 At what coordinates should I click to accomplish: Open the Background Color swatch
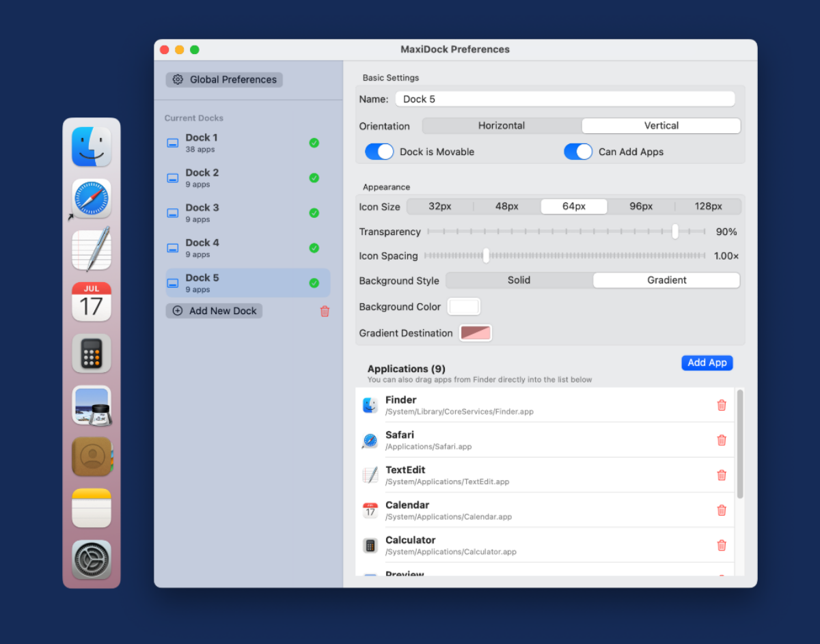pos(464,307)
